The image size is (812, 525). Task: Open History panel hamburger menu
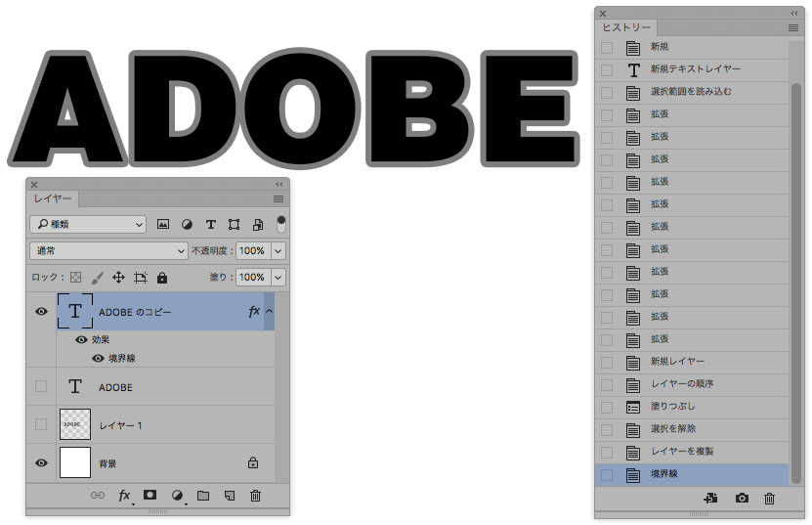coord(793,28)
